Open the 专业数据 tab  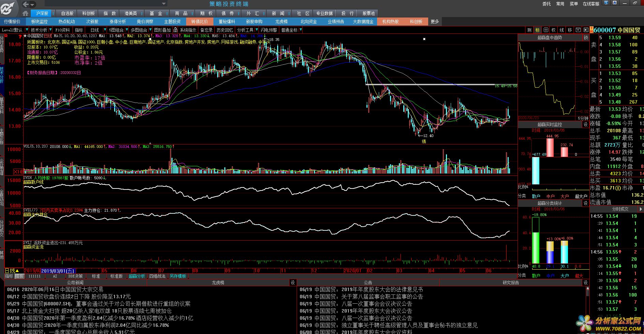click(324, 13)
